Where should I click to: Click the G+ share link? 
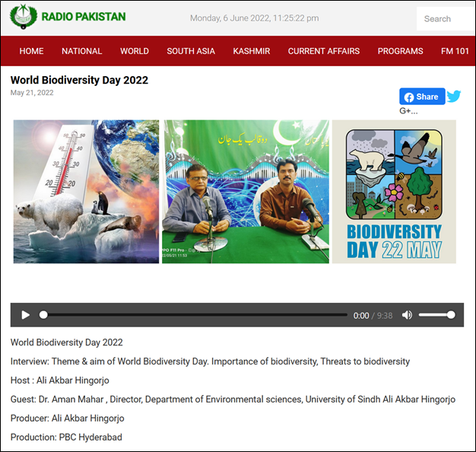coord(408,111)
